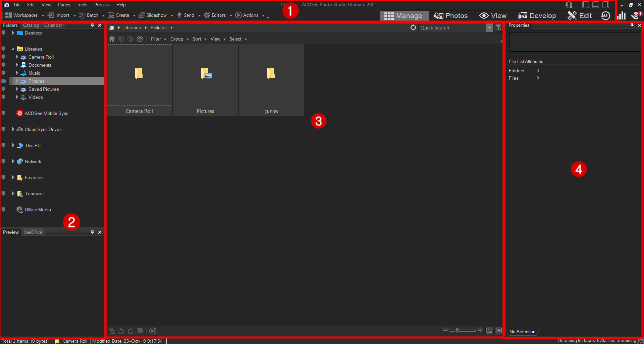The width and height of the screenshot is (644, 344).
Task: Click the Forward navigation arrow
Action: pyautogui.click(x=130, y=39)
